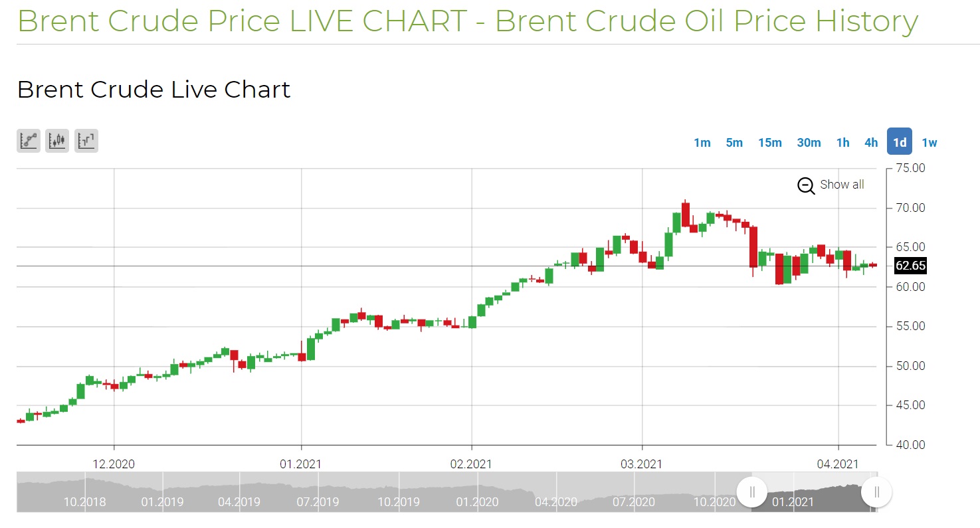The width and height of the screenshot is (980, 528).
Task: Select the 1m timeframe
Action: [x=702, y=143]
